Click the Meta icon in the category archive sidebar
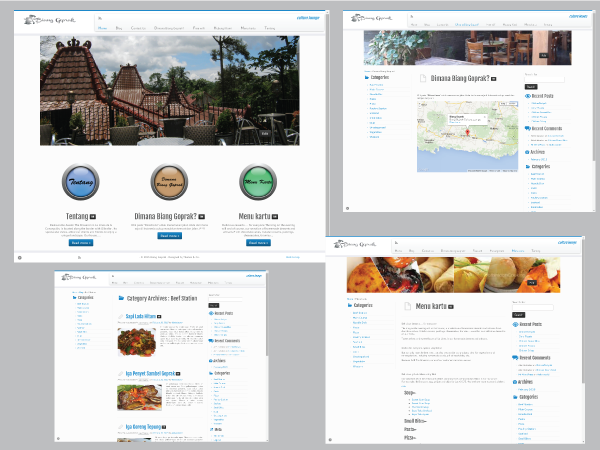This screenshot has width=600, height=450. pyautogui.click(x=212, y=430)
